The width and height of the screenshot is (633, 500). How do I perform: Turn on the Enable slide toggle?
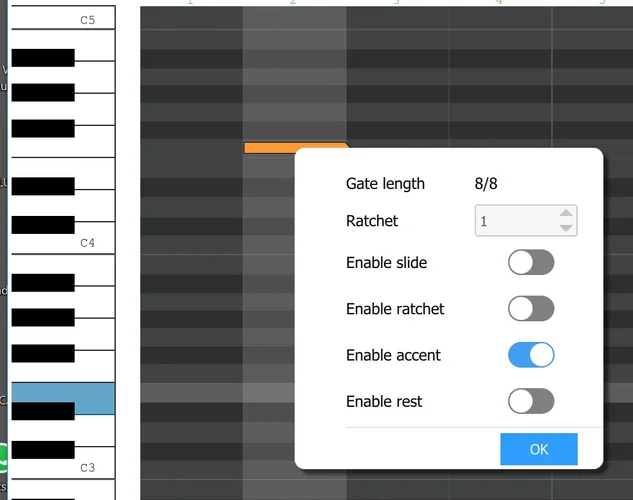(x=531, y=263)
